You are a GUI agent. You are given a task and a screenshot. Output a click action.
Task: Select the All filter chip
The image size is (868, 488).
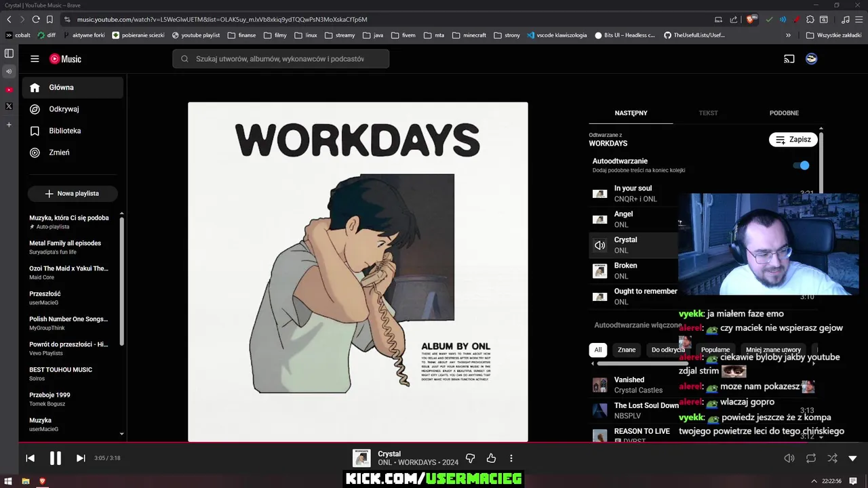[597, 350]
